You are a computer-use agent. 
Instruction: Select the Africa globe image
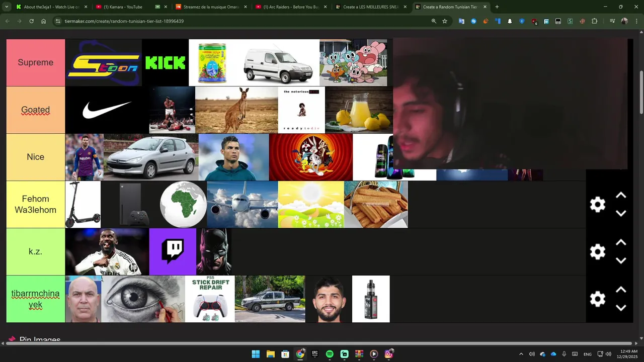click(183, 204)
